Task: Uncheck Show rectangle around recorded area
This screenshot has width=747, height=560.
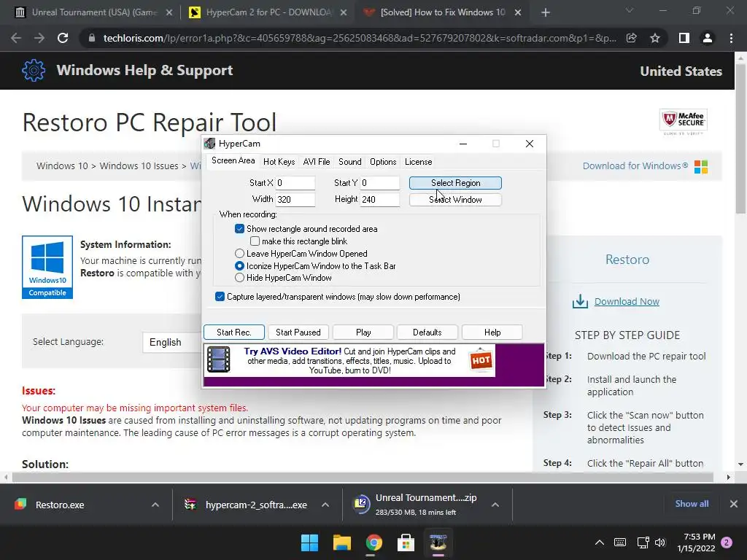Action: [x=239, y=229]
